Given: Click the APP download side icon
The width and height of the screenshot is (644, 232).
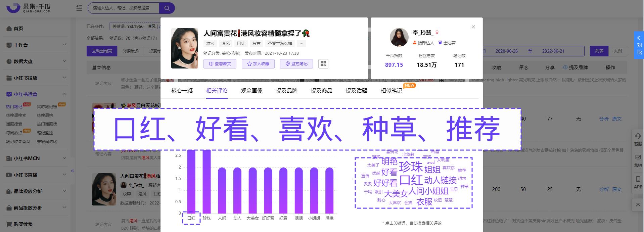Looking at the screenshot, I should (x=638, y=182).
